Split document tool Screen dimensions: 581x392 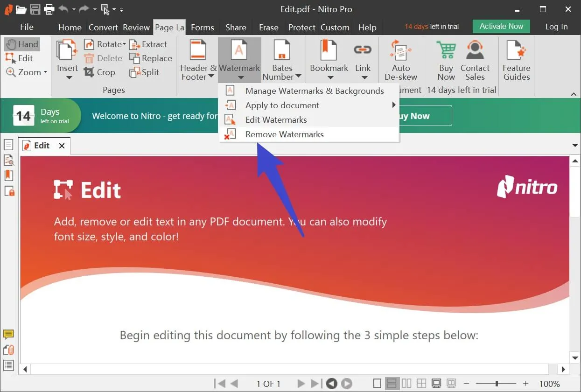pos(145,72)
